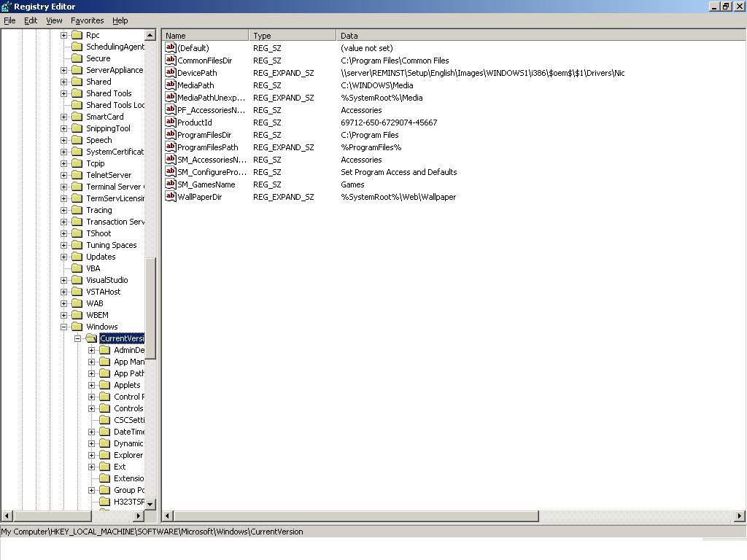Click the ProductId data 69712-650-6729074-45667

[x=389, y=122]
